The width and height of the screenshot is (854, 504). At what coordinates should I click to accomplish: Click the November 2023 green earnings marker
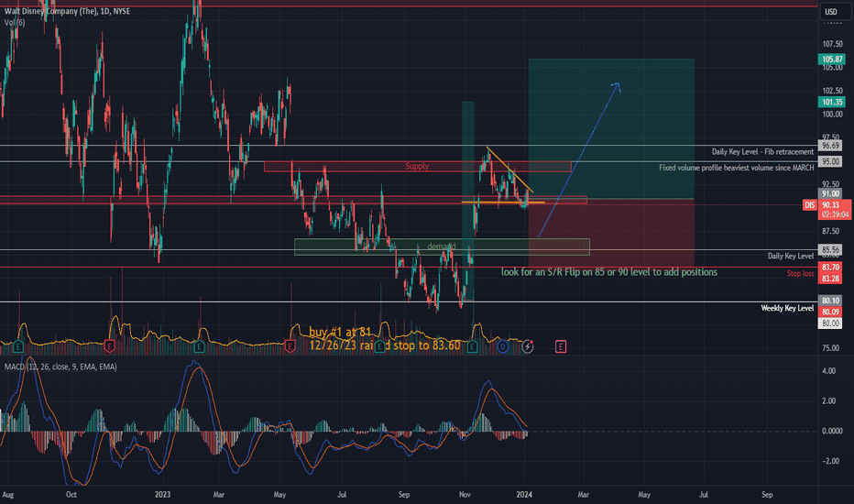click(x=472, y=346)
